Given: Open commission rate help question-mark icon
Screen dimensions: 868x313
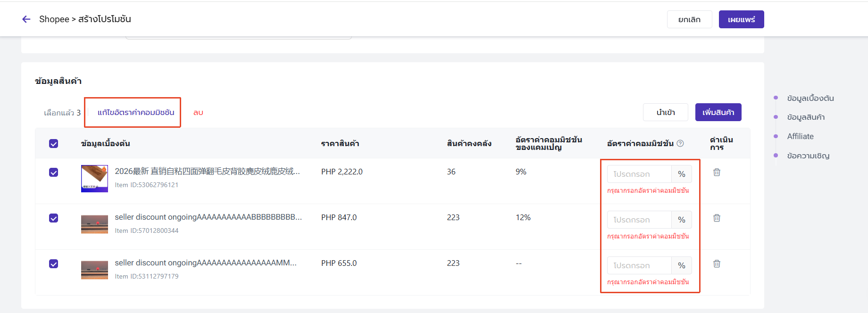Looking at the screenshot, I should (680, 143).
